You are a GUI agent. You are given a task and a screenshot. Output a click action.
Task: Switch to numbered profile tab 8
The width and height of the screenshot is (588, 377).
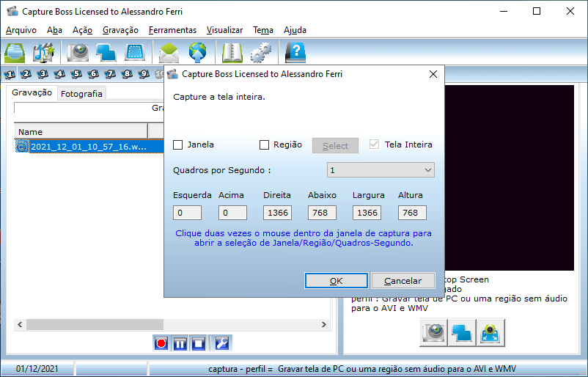coord(127,74)
